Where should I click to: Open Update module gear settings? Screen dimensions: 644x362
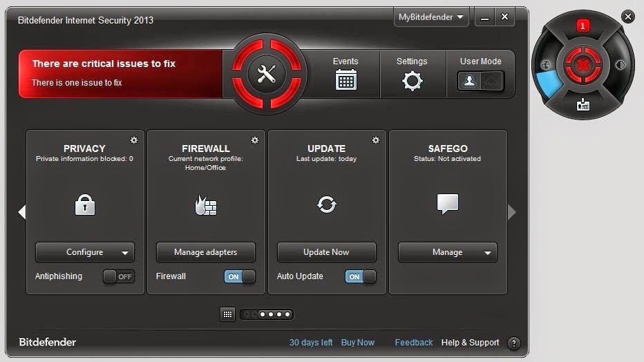[375, 140]
